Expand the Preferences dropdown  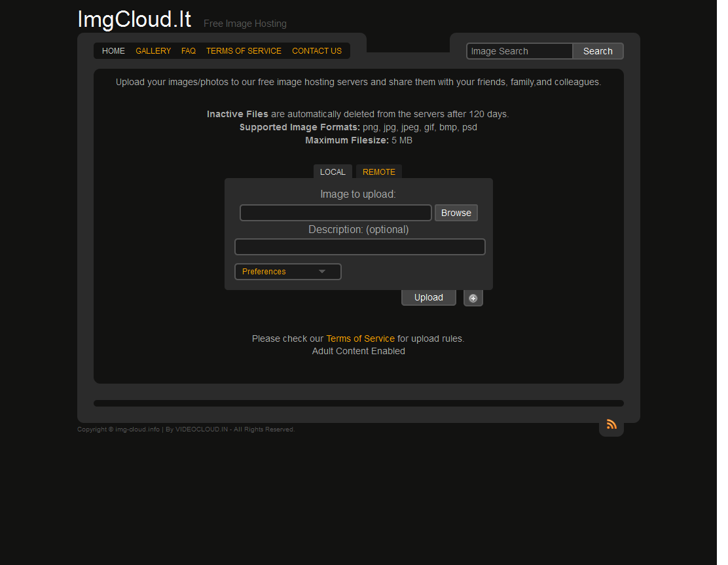pos(288,272)
